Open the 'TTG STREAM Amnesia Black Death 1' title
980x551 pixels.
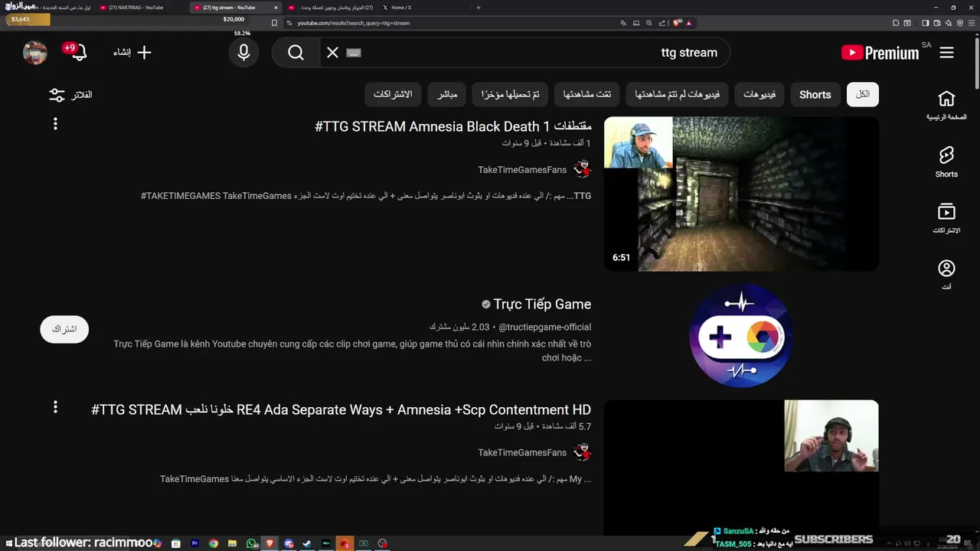453,126
